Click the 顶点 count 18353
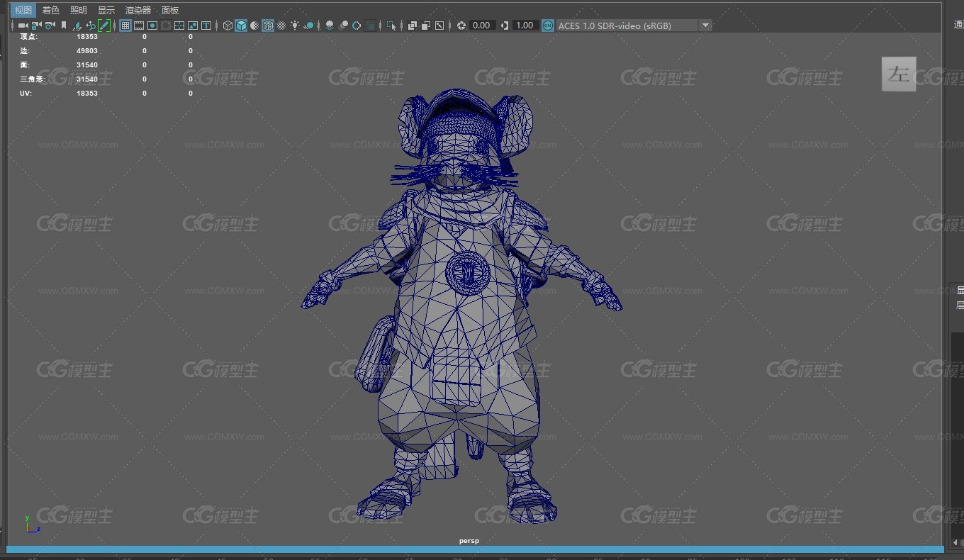Screen dimensions: 964x560 tap(87, 36)
